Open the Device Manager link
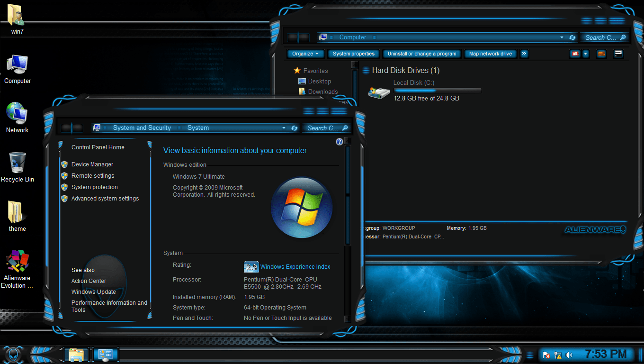This screenshot has height=364, width=644. pos(92,164)
